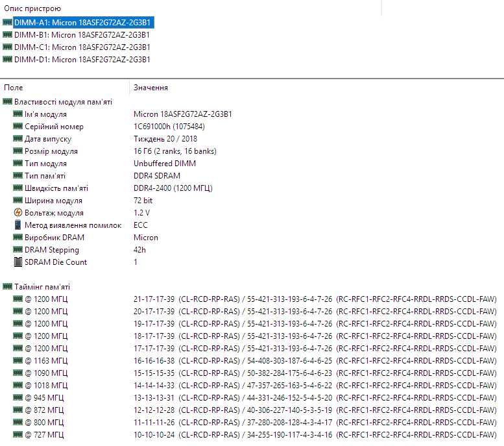The image size is (504, 446).
Task: Select the timing row 19-17-17-39
Action: click(254, 324)
